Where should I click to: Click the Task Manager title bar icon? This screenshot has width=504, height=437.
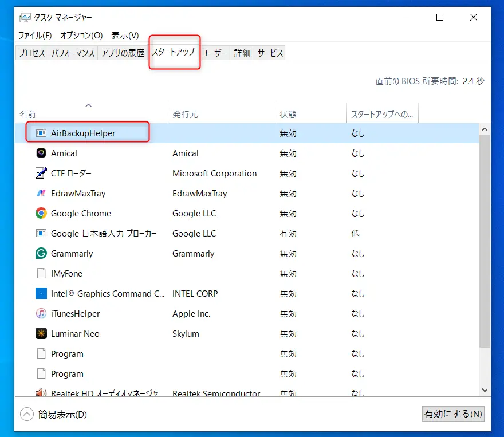pyautogui.click(x=25, y=17)
